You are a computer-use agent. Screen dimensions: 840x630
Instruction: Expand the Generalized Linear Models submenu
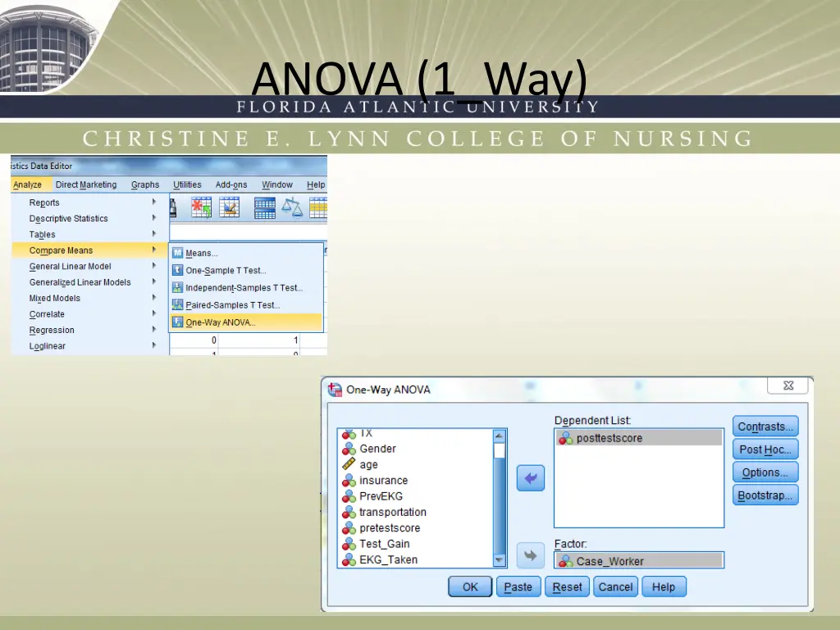coord(89,282)
